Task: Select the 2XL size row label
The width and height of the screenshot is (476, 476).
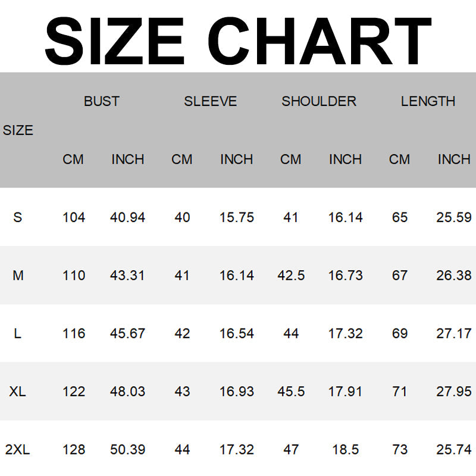Action: point(18,450)
